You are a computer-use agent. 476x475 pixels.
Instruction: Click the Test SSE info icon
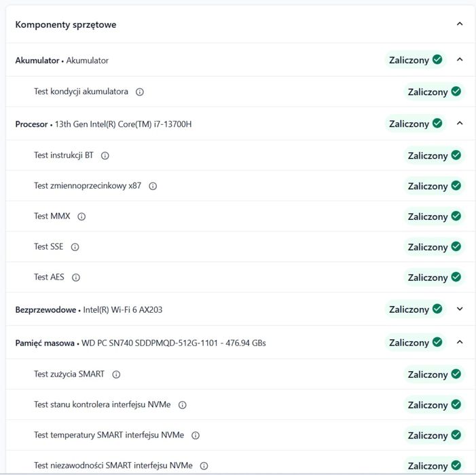75,247
